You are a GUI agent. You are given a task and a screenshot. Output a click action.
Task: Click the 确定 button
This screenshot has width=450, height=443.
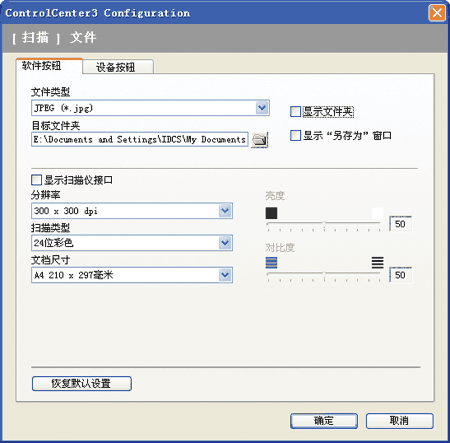click(x=324, y=421)
